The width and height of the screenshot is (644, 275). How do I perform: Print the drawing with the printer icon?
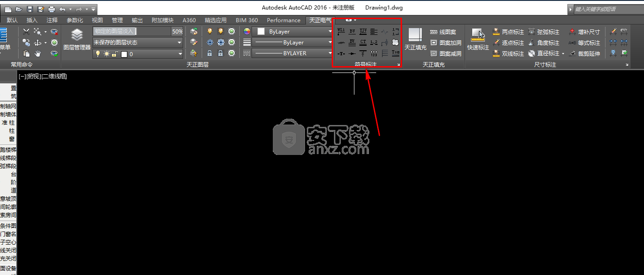point(52,9)
